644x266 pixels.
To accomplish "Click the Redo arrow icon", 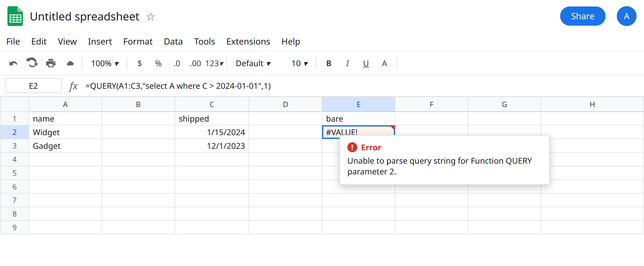I will (x=32, y=63).
